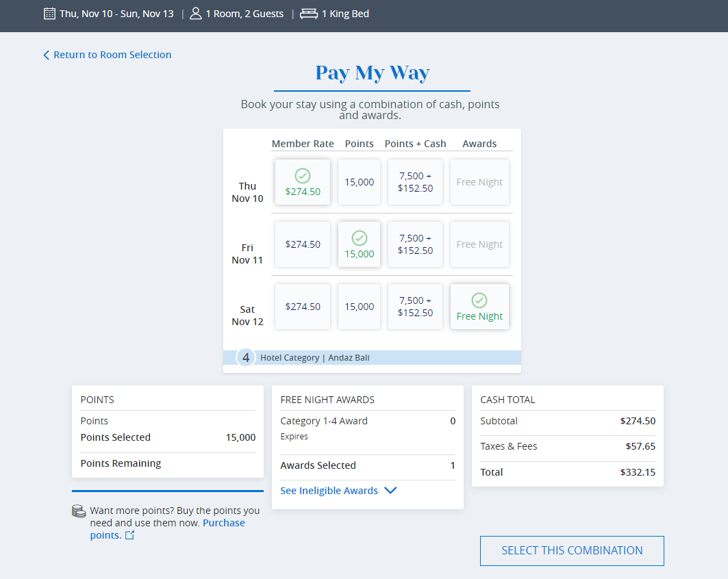Image resolution: width=728 pixels, height=579 pixels.
Task: Click the Points Selected 15,000 value
Action: [240, 437]
